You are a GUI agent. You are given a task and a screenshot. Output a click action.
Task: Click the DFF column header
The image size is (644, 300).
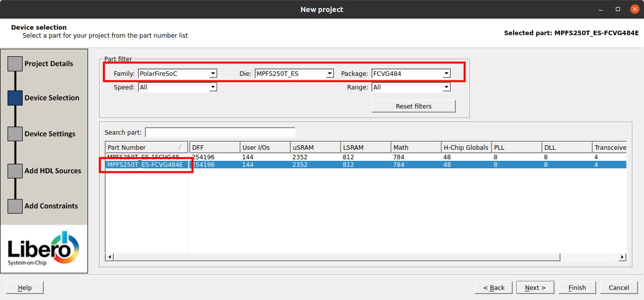click(215, 147)
